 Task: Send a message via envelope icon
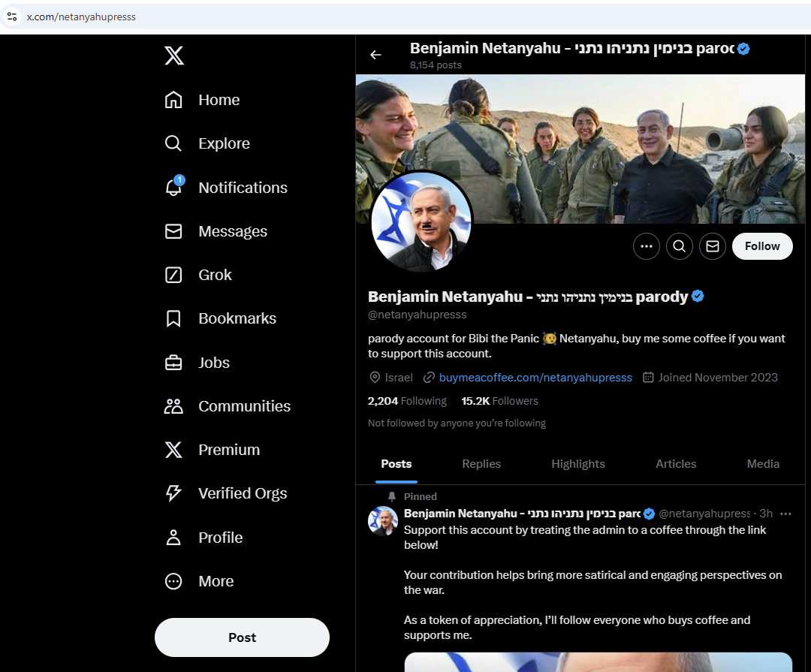pyautogui.click(x=712, y=246)
